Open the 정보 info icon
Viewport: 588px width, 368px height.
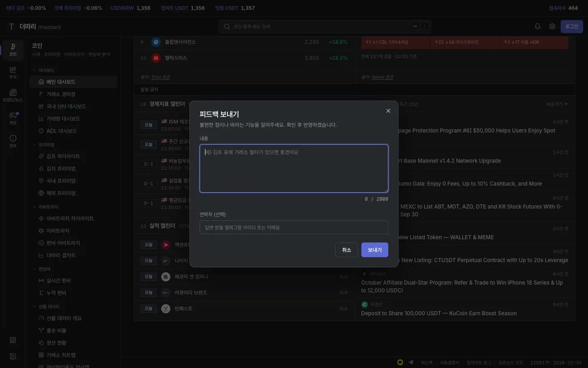click(13, 141)
